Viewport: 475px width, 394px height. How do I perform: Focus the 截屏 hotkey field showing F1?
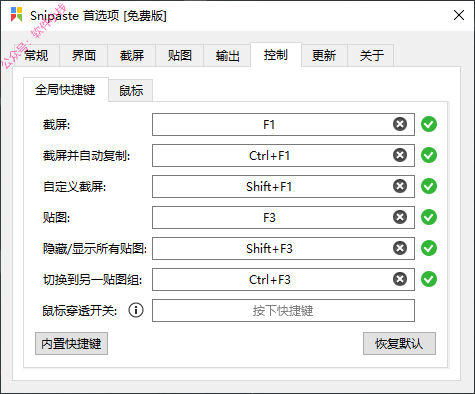coord(283,124)
